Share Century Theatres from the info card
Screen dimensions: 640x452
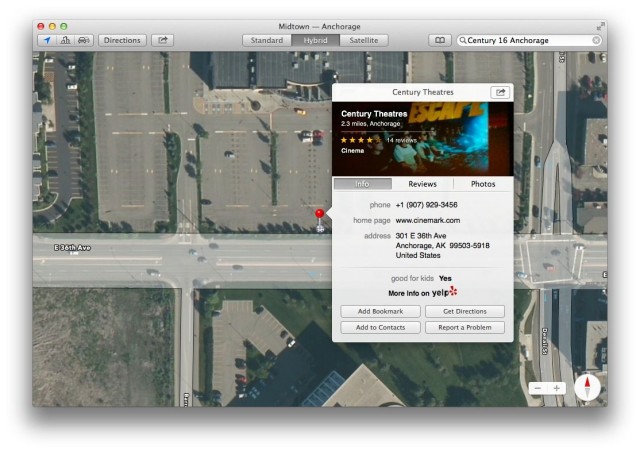(499, 92)
